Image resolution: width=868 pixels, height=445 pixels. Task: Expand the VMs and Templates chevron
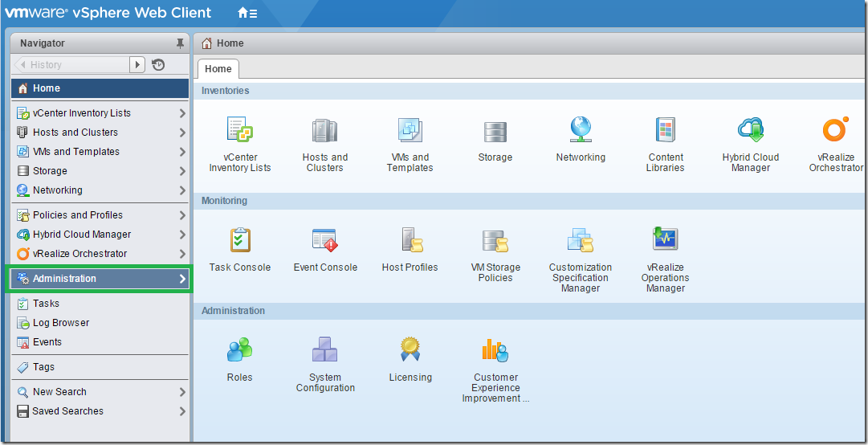pyautogui.click(x=182, y=152)
